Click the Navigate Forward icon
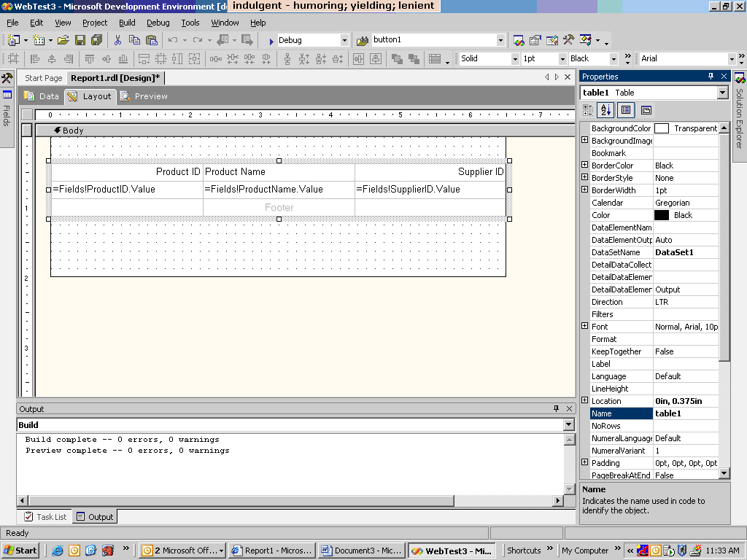 click(247, 41)
